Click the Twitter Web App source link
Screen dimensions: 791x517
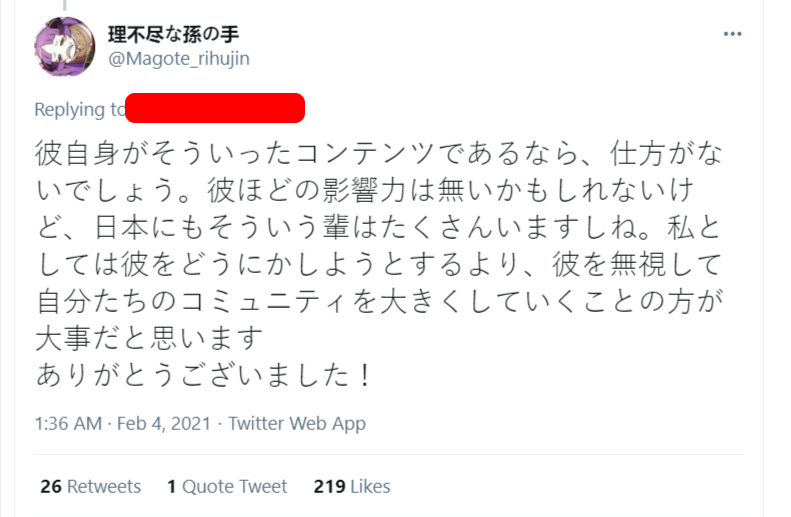coord(297,423)
